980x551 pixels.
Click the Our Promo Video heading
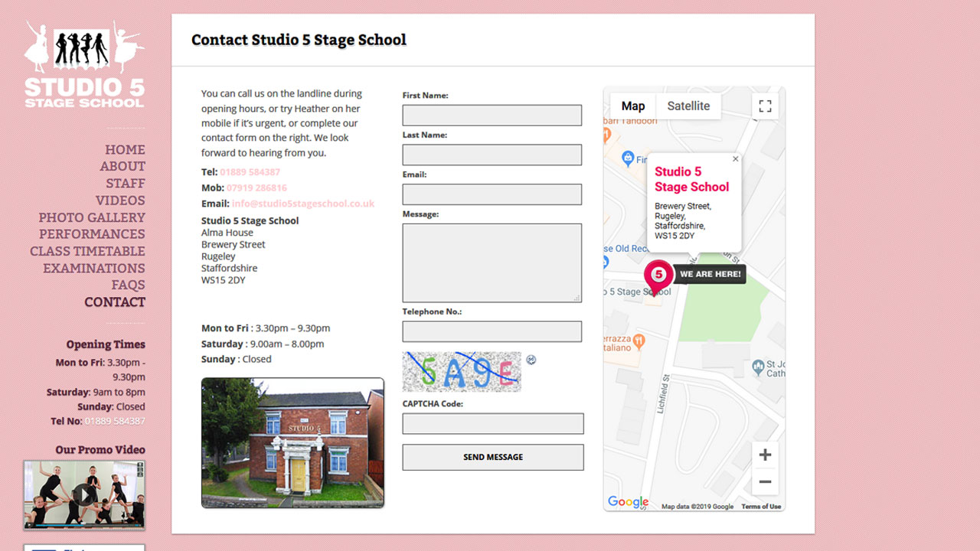tap(100, 450)
